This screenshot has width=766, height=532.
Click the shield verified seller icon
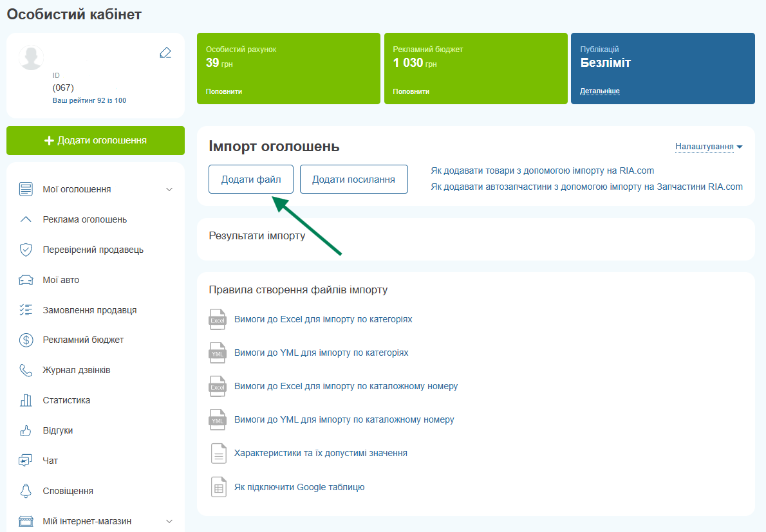25,250
